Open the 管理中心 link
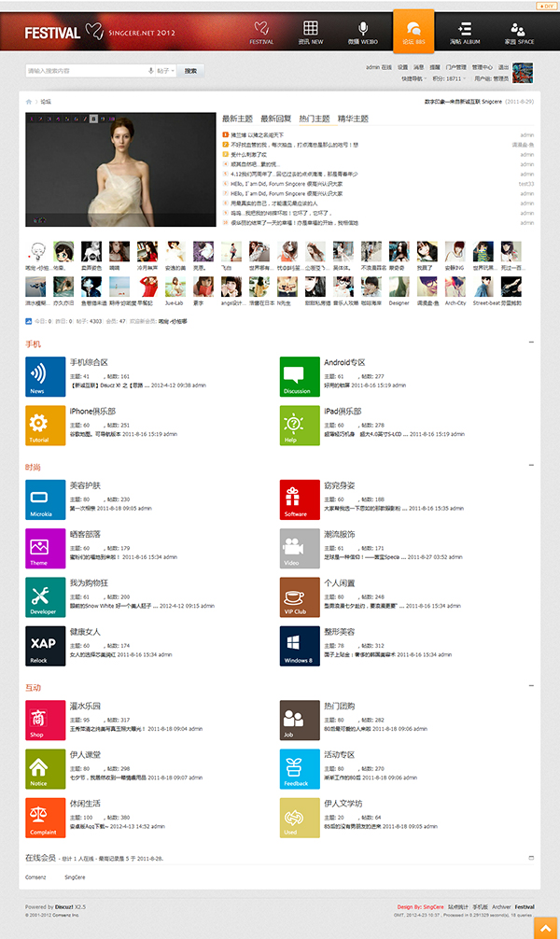560x939 pixels. 483,67
